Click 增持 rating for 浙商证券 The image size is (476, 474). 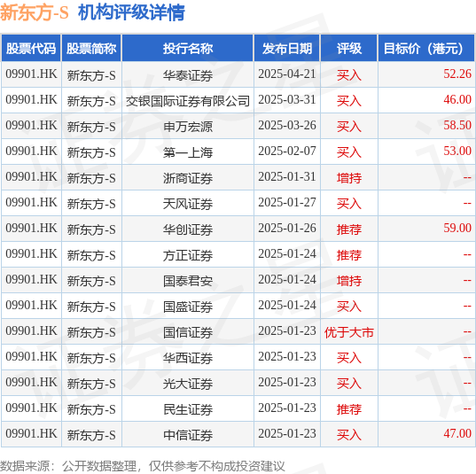[349, 178]
